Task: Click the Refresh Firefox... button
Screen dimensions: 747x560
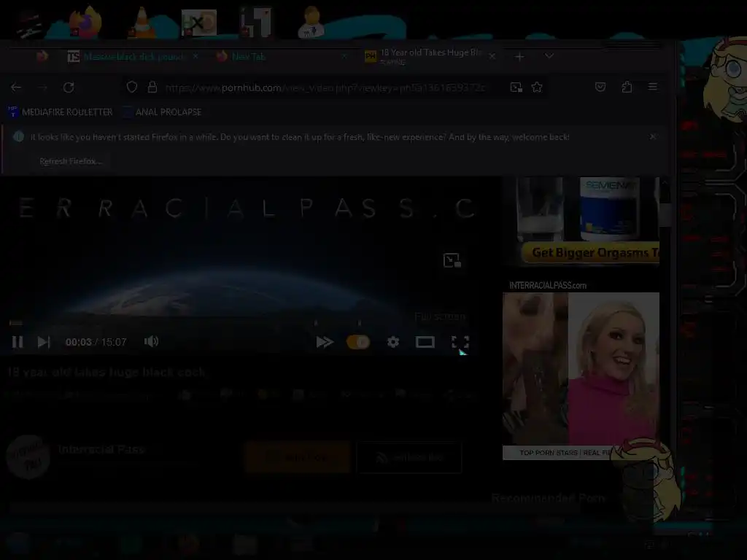Action: [71, 161]
